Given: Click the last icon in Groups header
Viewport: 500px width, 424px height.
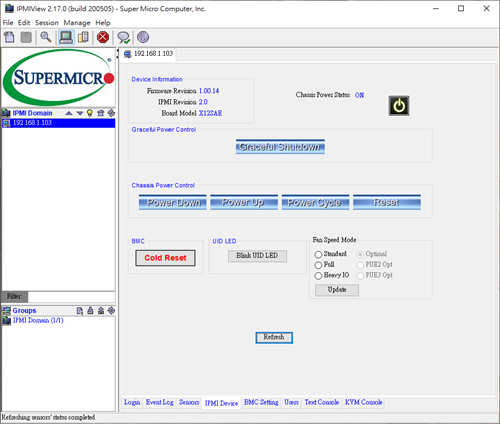Looking at the screenshot, I should [111, 311].
